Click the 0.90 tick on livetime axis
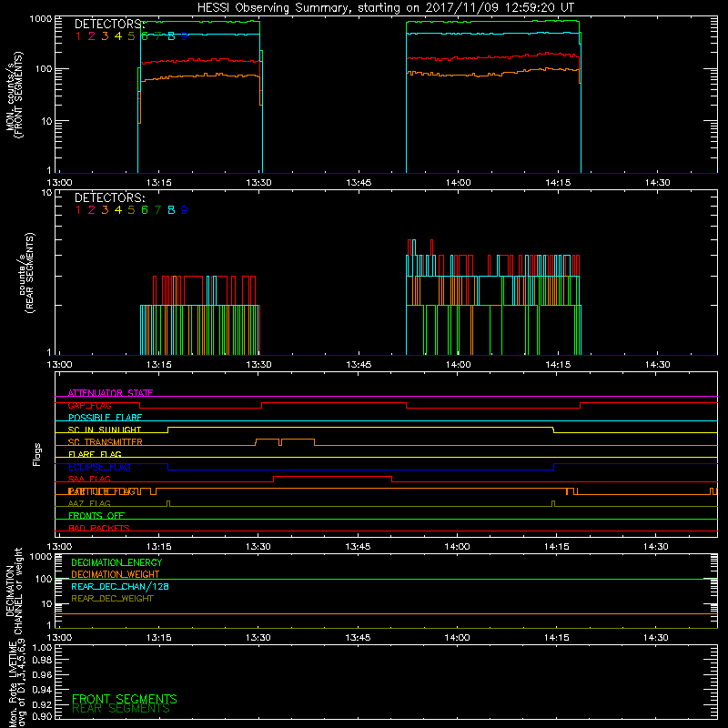This screenshot has height=728, width=728. pyautogui.click(x=42, y=716)
